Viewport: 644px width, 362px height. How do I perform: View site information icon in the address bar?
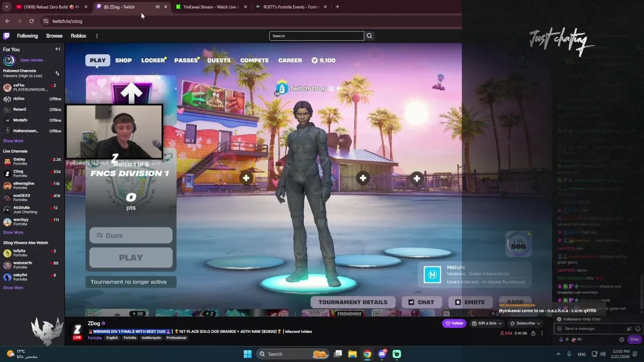(x=46, y=21)
